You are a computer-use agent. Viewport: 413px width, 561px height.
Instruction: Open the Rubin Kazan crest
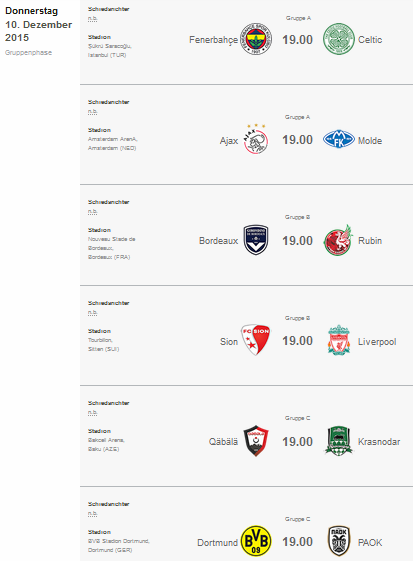339,240
